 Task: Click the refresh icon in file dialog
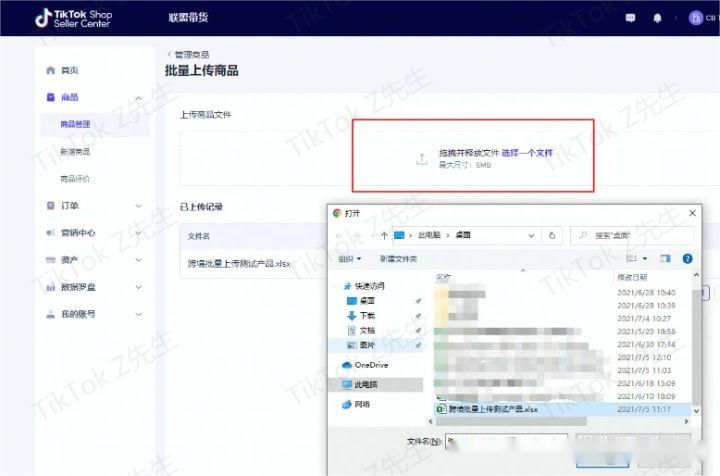click(x=552, y=235)
